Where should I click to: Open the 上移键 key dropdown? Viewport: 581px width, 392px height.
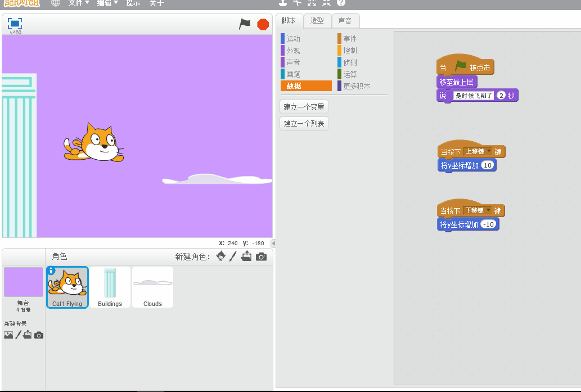(x=478, y=151)
